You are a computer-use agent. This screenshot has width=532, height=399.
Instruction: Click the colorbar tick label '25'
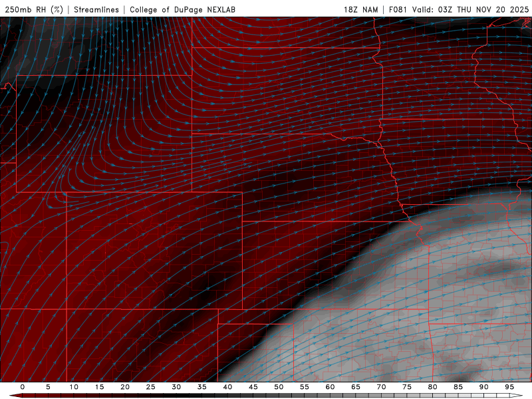click(x=150, y=387)
